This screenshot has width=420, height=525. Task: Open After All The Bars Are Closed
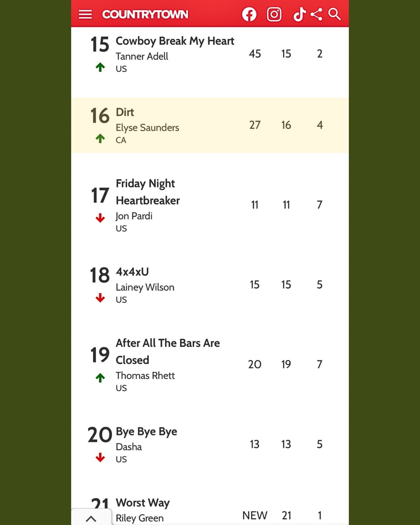coord(168,352)
